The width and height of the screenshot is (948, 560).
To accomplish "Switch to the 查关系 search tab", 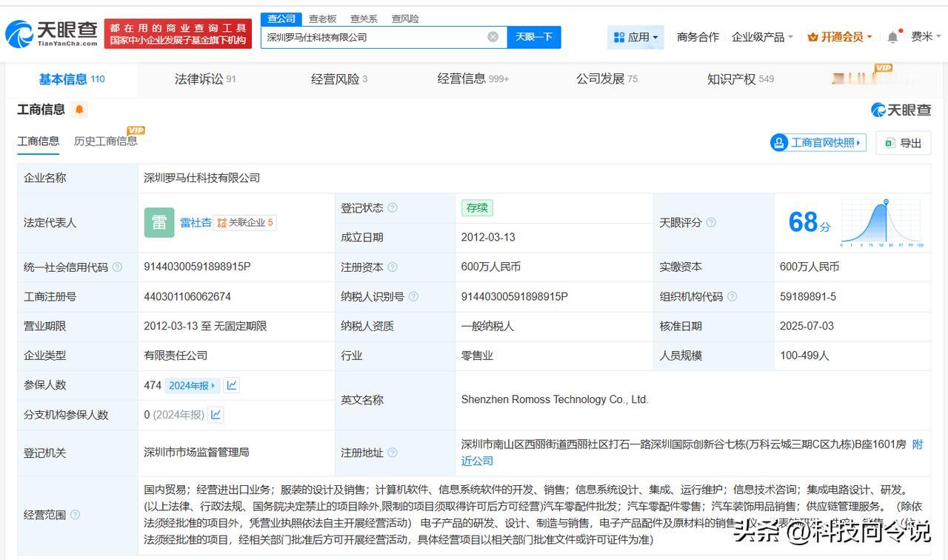I will pyautogui.click(x=364, y=19).
